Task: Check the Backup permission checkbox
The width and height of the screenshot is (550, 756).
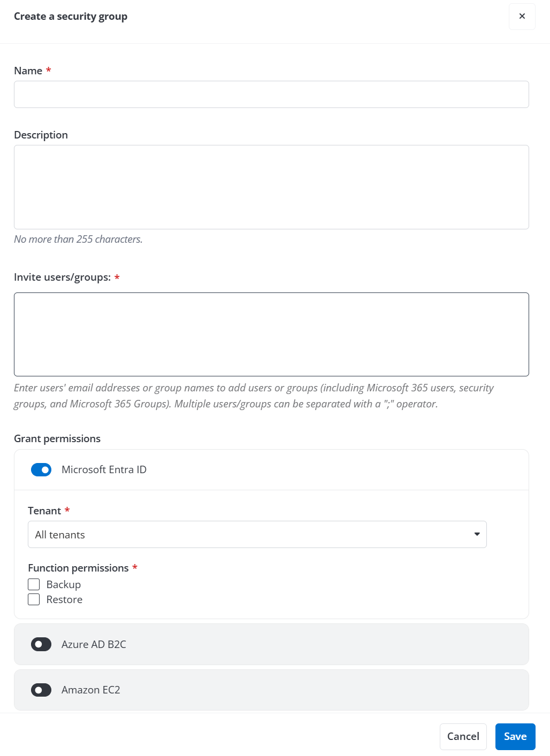Action: (34, 584)
